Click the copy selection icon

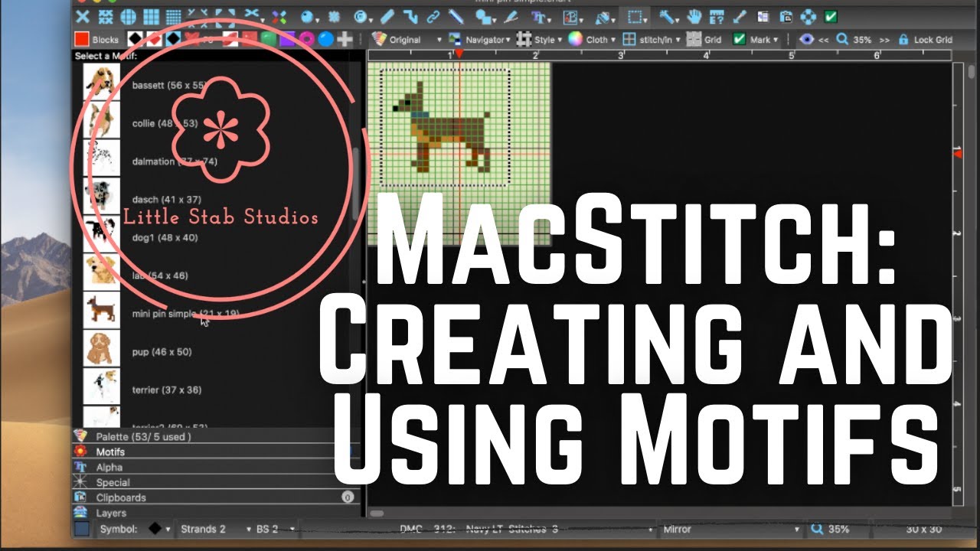[x=763, y=17]
